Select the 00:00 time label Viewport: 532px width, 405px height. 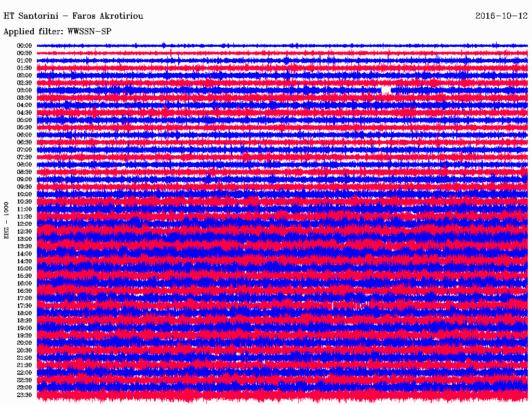(24, 46)
